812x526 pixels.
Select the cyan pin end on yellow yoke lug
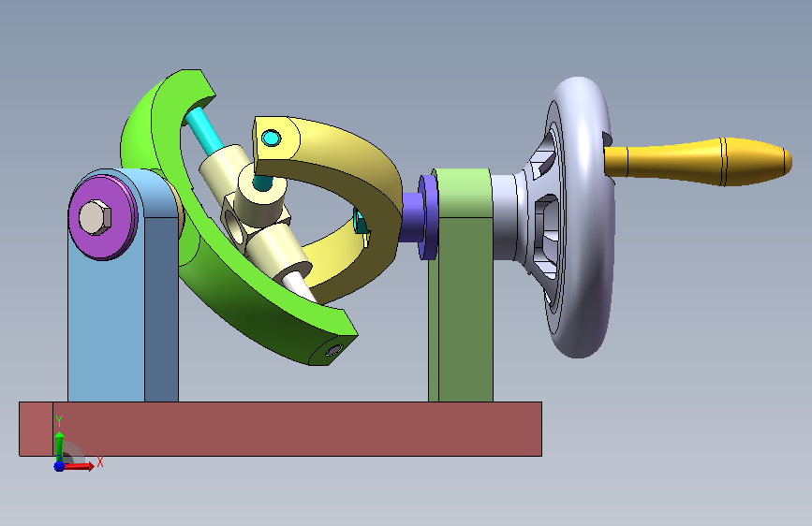271,139
